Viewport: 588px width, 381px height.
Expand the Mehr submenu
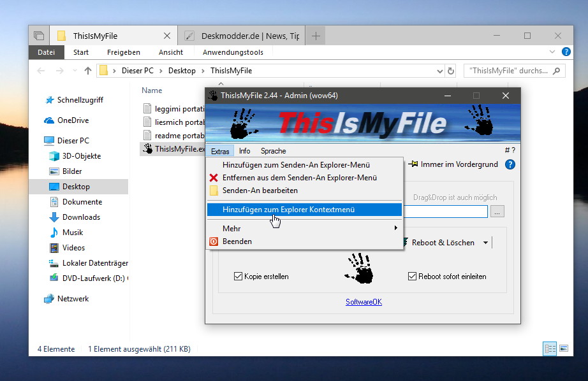point(304,229)
